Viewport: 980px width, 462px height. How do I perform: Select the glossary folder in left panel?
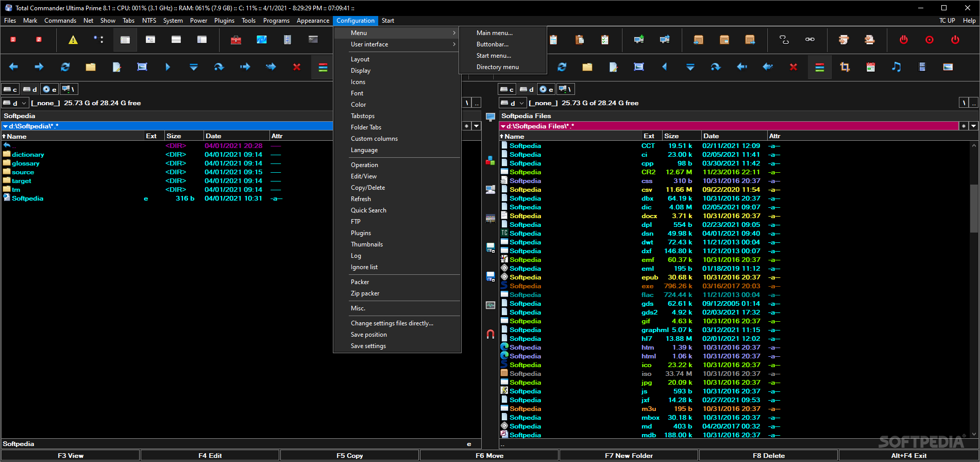pyautogui.click(x=26, y=163)
